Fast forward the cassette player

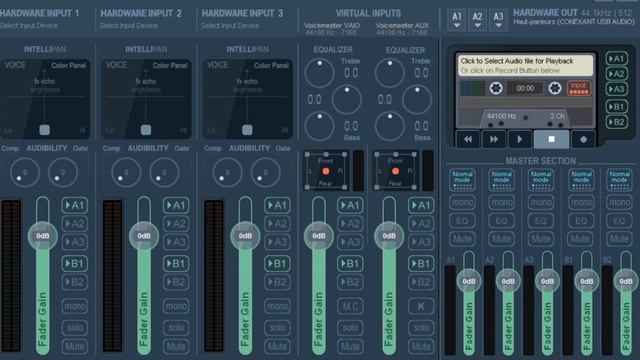coord(494,140)
